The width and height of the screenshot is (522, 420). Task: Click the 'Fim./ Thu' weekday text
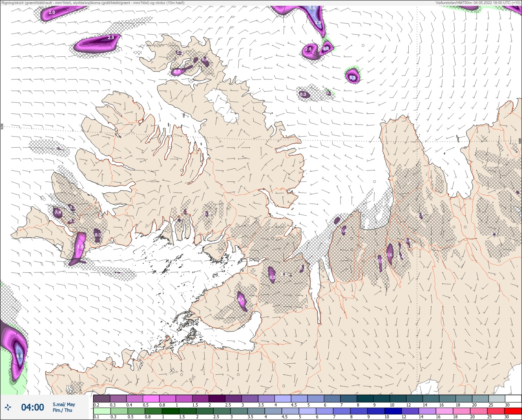click(62, 410)
